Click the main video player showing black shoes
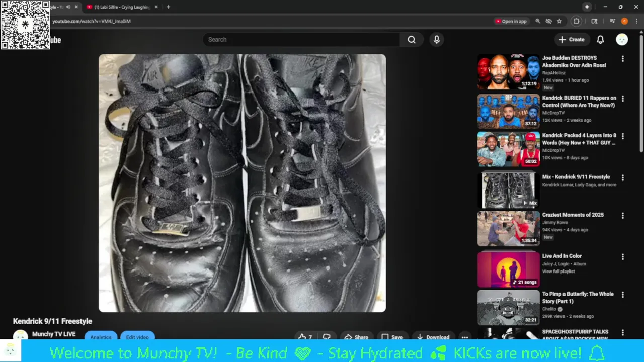Image resolution: width=644 pixels, height=362 pixels. [x=242, y=183]
